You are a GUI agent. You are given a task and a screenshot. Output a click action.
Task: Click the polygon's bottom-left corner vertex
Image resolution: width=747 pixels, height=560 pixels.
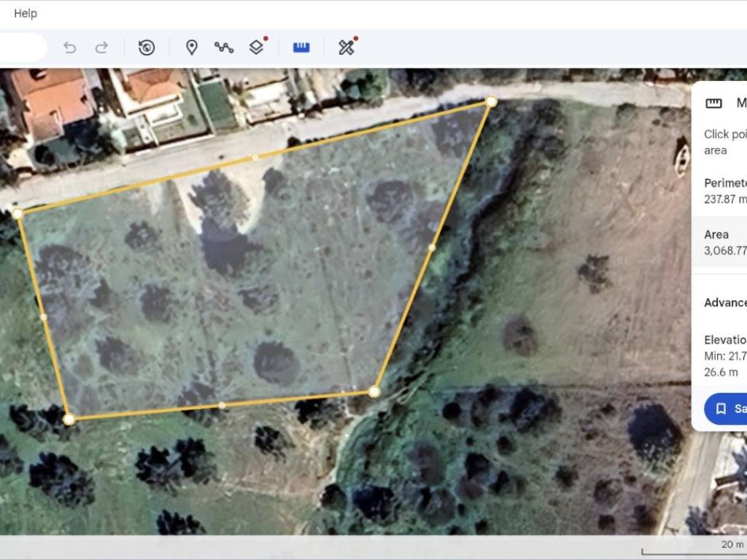point(69,419)
